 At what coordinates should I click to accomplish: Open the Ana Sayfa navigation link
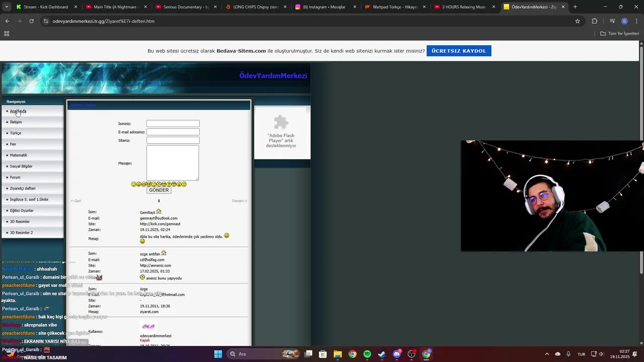[18, 111]
